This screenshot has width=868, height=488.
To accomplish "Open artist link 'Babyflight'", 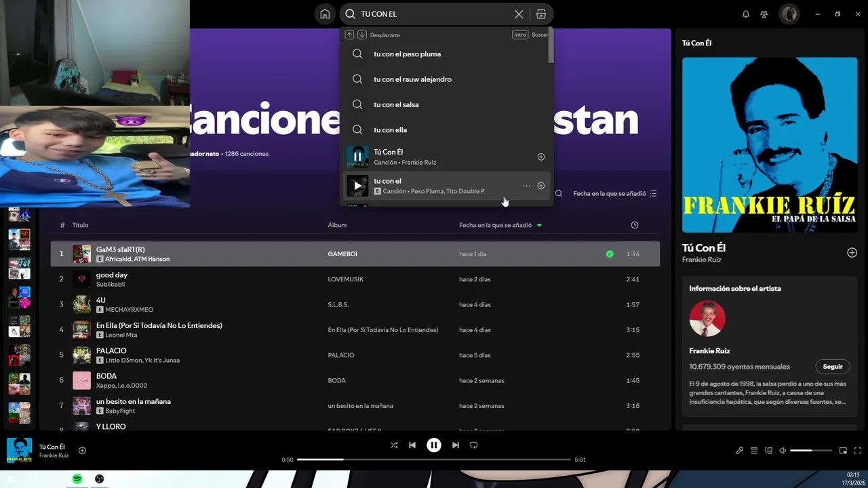I will (120, 411).
